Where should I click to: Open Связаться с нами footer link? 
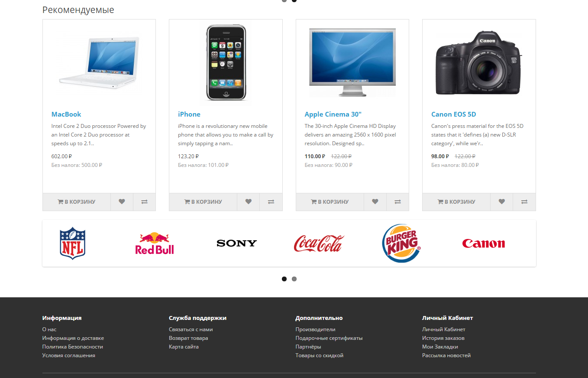click(x=191, y=329)
